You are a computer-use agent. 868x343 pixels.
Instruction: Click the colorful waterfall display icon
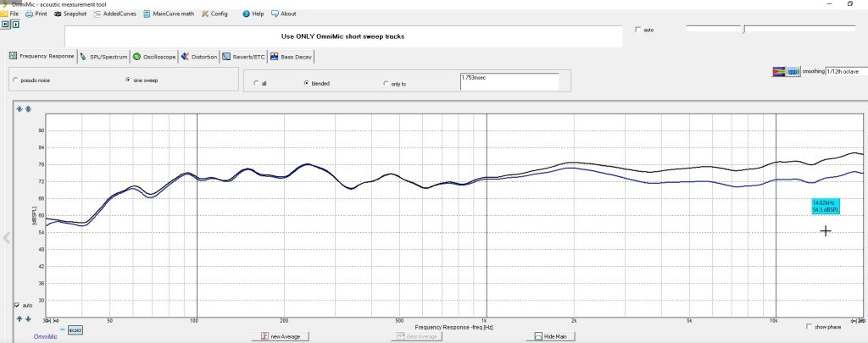click(x=779, y=71)
